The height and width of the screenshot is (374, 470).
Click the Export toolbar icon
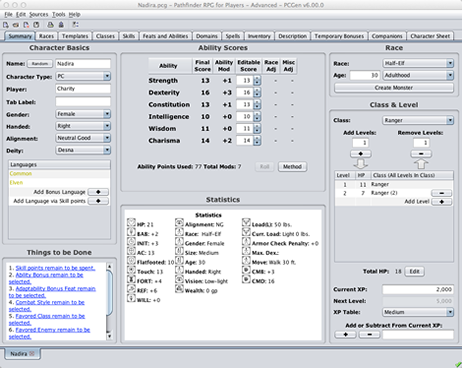pos(61,25)
